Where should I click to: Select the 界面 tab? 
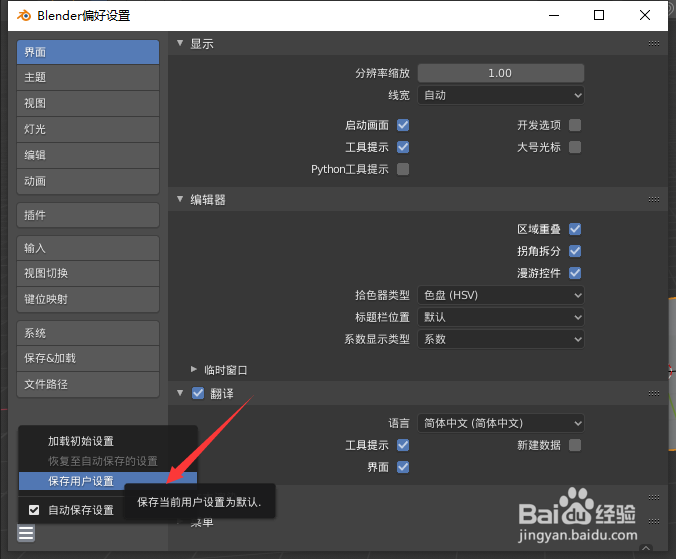tap(88, 52)
